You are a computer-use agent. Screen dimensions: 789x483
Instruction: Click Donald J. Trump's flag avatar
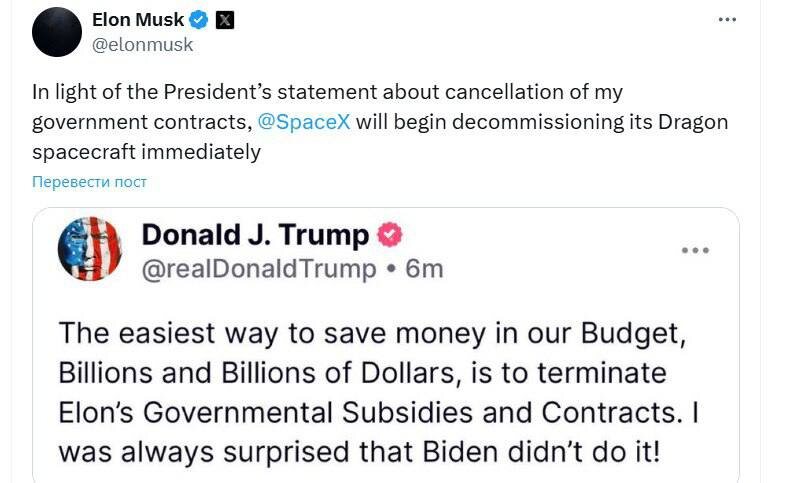pyautogui.click(x=90, y=249)
